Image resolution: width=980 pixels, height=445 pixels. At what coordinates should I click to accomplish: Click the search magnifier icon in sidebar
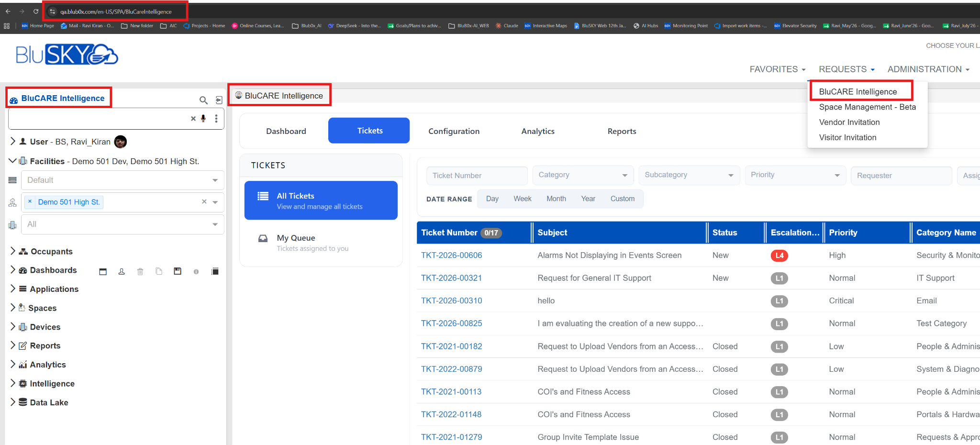click(x=203, y=100)
